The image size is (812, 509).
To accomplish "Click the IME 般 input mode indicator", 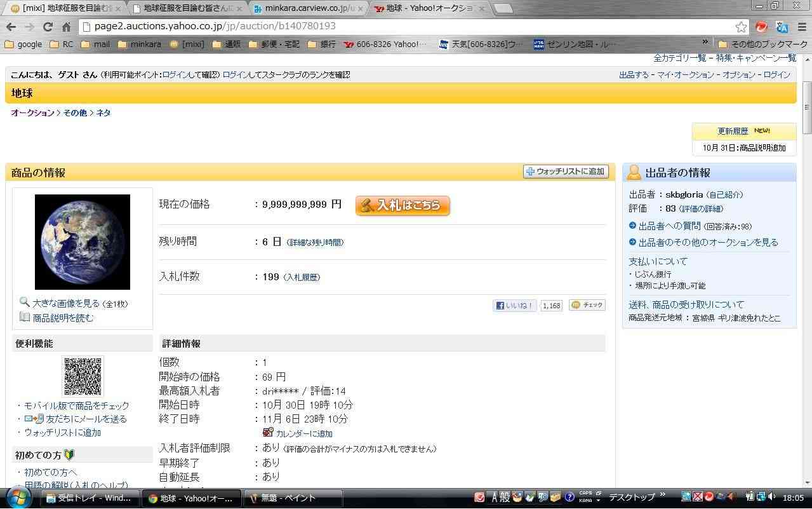I will [x=505, y=498].
